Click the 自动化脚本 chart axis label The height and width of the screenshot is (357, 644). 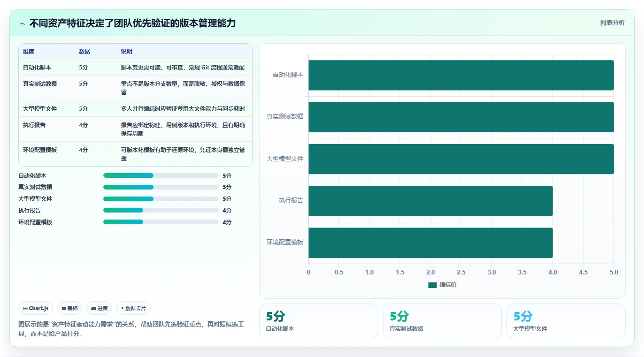pyautogui.click(x=288, y=75)
